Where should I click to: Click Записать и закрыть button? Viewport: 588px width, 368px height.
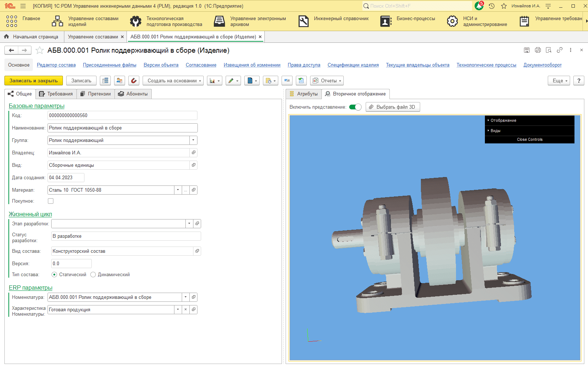[34, 80]
